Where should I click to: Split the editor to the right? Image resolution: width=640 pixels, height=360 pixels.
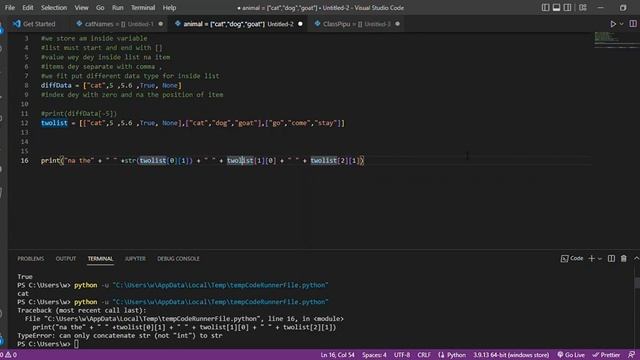tap(633, 24)
